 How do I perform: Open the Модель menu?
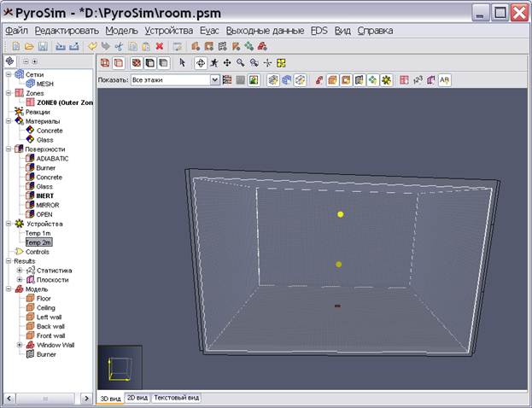click(121, 31)
